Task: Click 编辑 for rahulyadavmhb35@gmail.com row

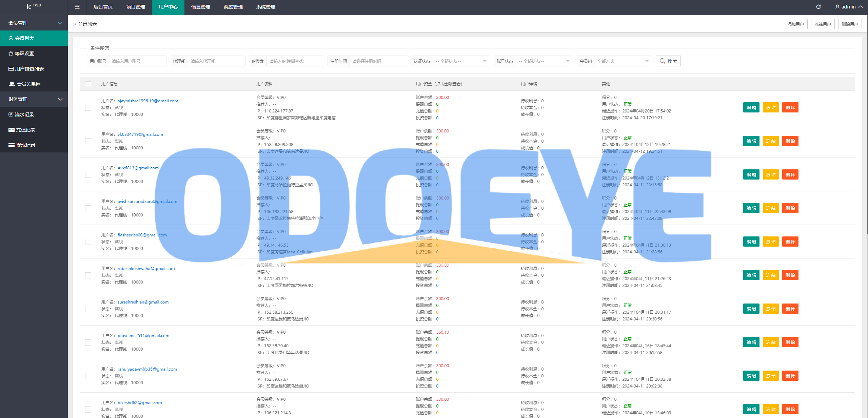Action: (x=751, y=376)
